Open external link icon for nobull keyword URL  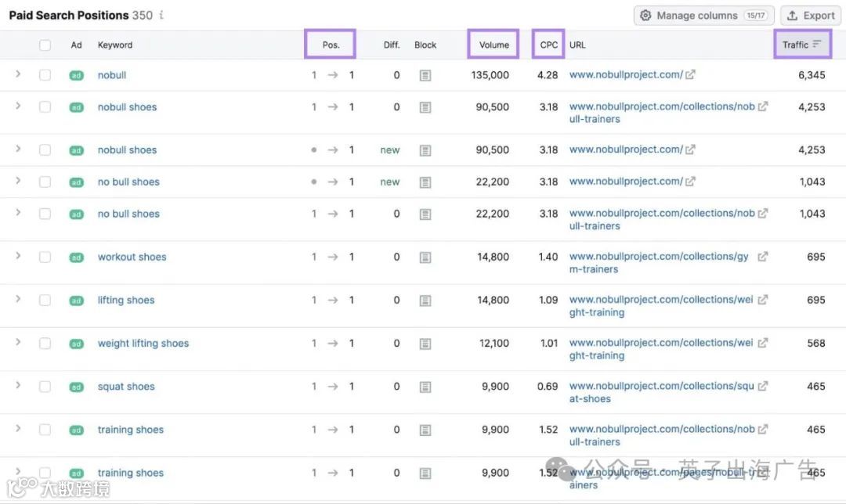coord(690,74)
